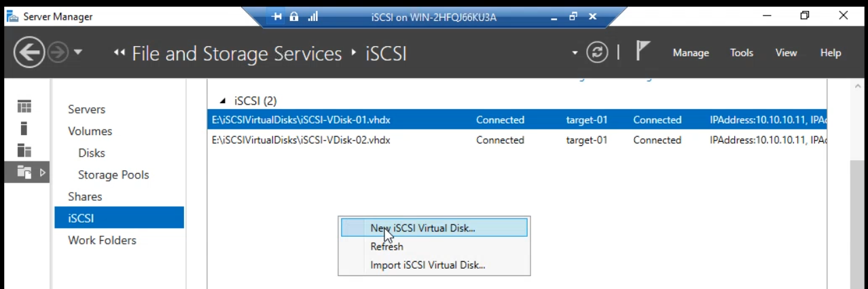
Task: Close the remote session connection bar
Action: 592,16
